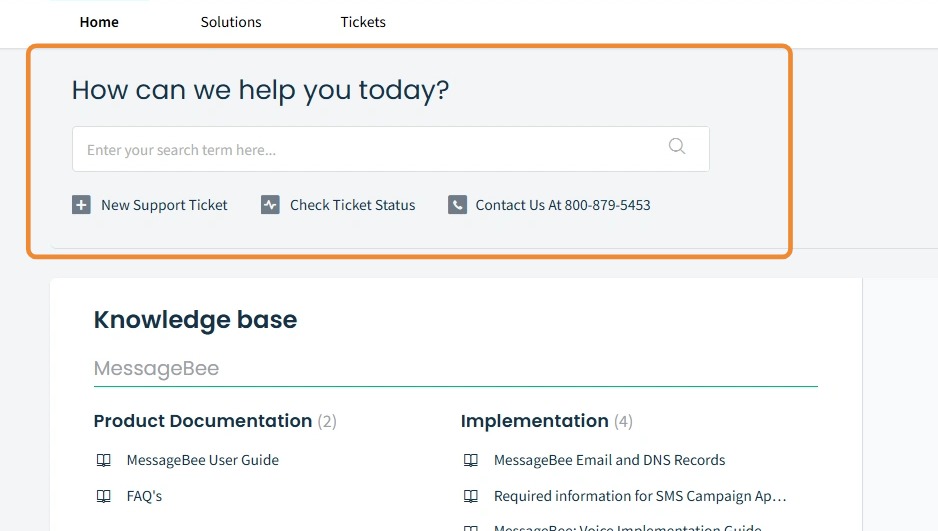Open the MessageBee knowledge base category heading
938x531 pixels.
pyautogui.click(x=156, y=369)
